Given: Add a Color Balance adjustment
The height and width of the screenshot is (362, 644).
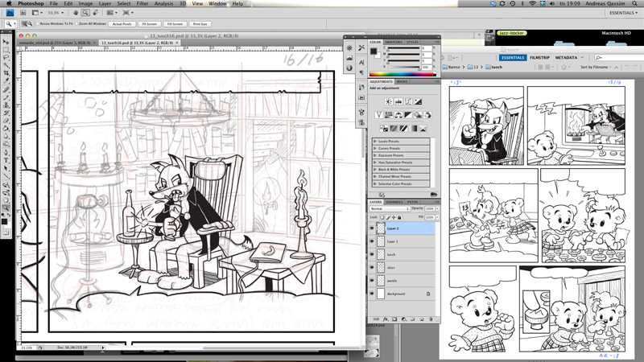Looking at the screenshot, I should tap(398, 115).
